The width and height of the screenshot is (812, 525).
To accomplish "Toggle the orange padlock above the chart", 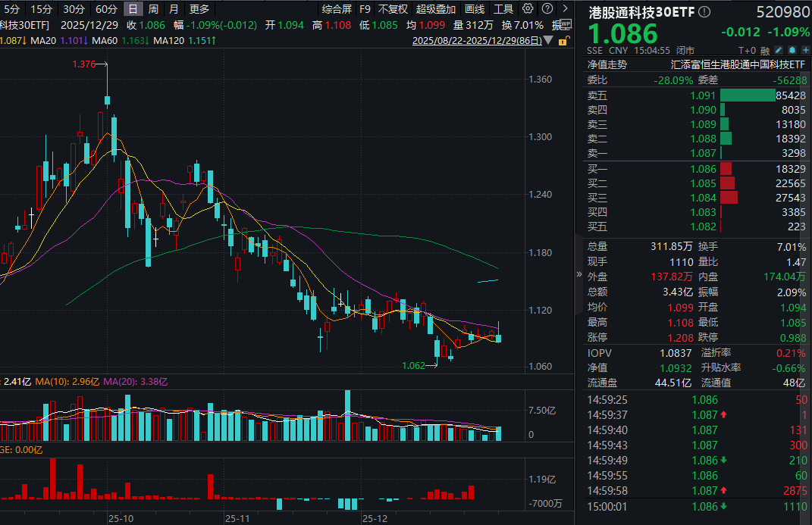I will click(564, 39).
